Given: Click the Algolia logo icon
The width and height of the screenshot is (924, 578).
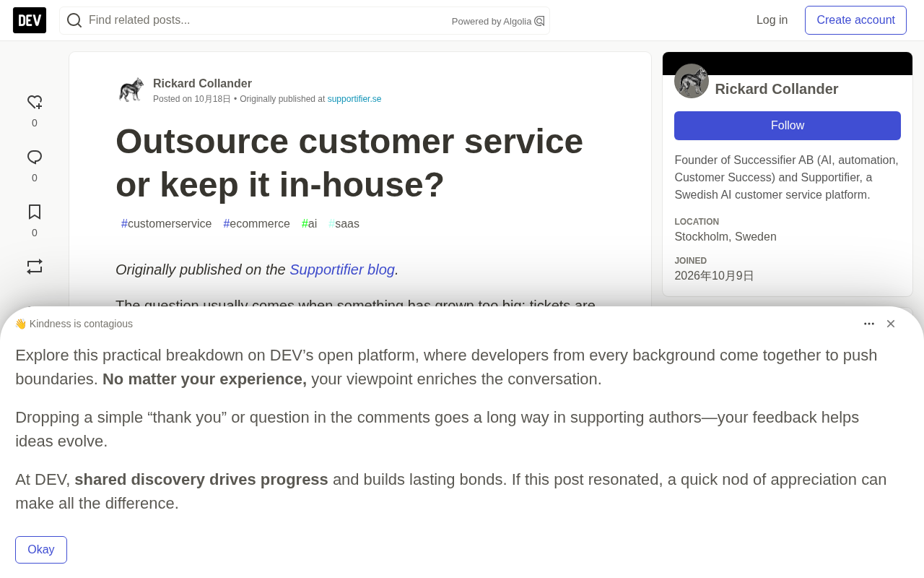Looking at the screenshot, I should point(539,21).
